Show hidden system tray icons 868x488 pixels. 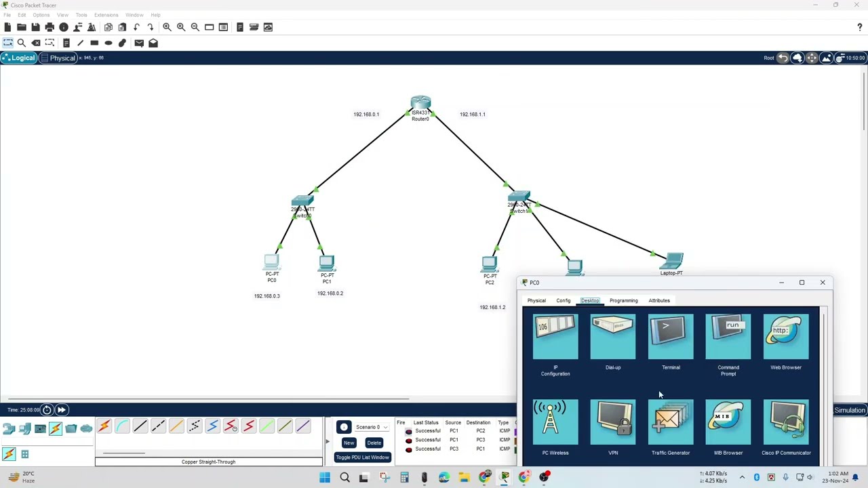[x=742, y=477]
